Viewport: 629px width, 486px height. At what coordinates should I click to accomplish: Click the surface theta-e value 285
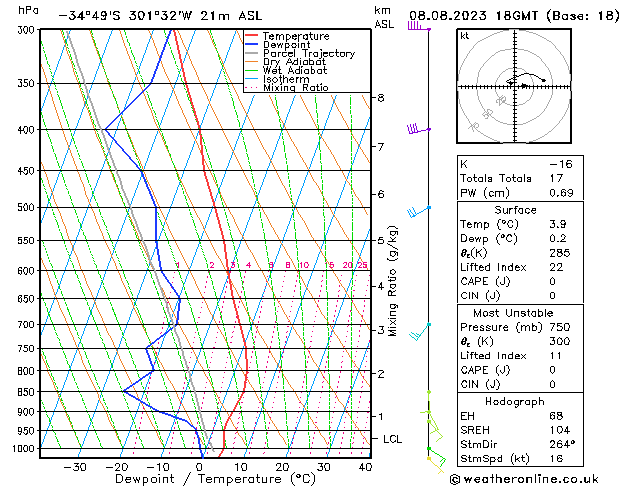tap(560, 253)
